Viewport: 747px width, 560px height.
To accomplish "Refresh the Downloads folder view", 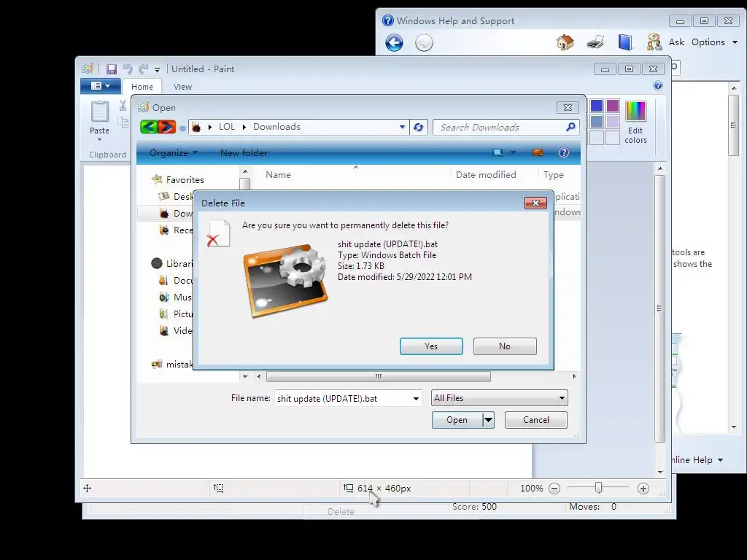I will [418, 127].
